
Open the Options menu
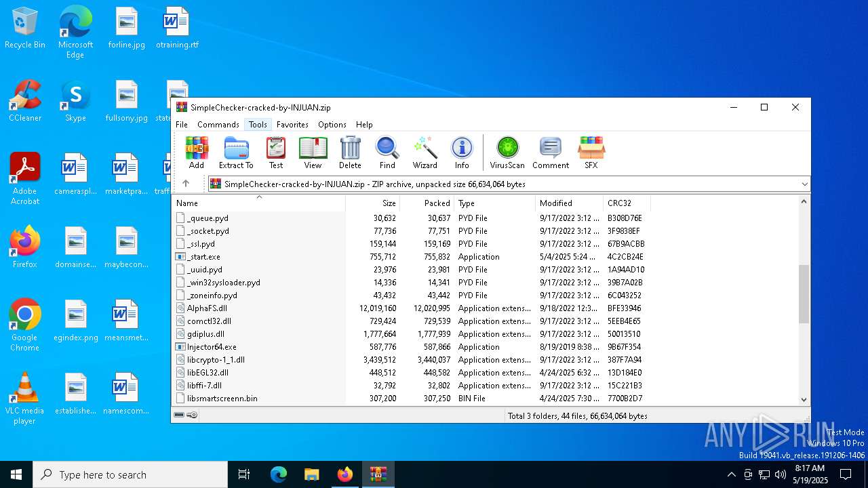click(332, 125)
